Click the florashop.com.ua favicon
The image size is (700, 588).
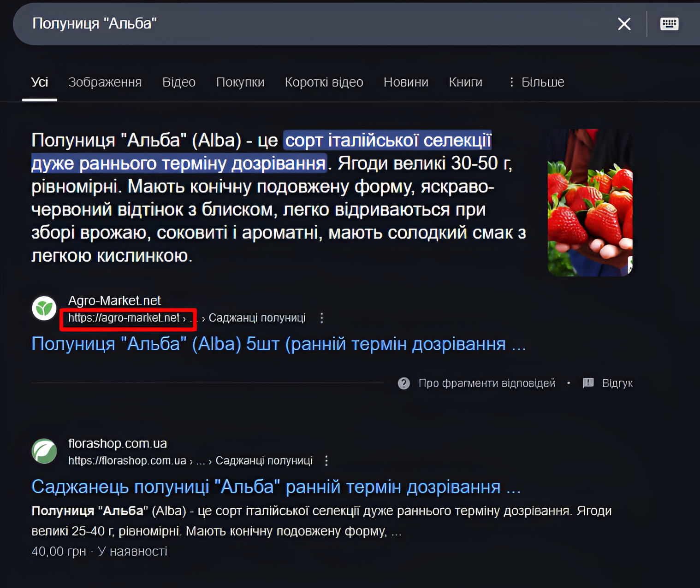coord(44,451)
